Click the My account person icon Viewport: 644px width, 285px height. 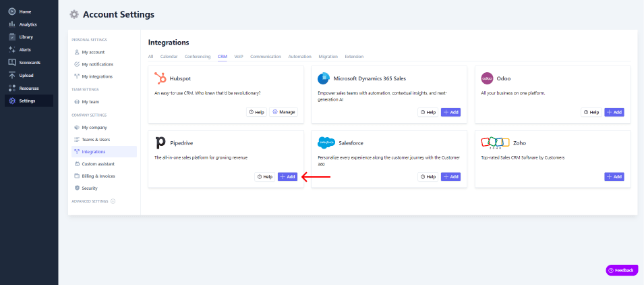point(77,52)
